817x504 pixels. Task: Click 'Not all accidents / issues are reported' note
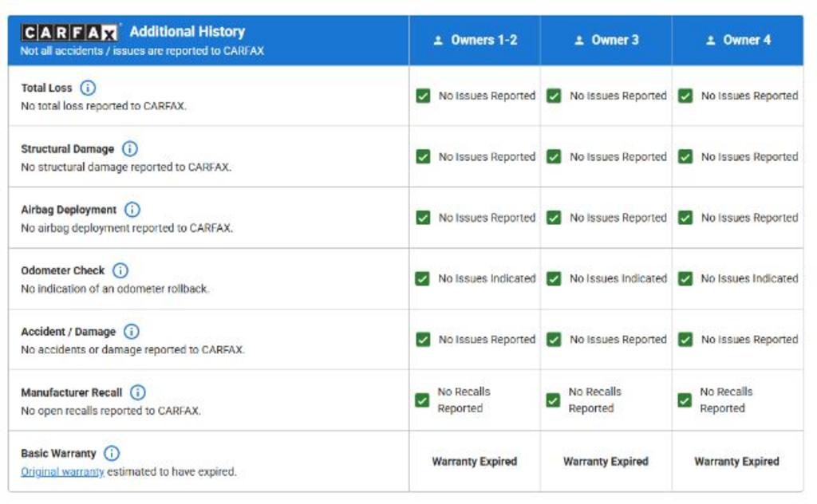[x=142, y=51]
